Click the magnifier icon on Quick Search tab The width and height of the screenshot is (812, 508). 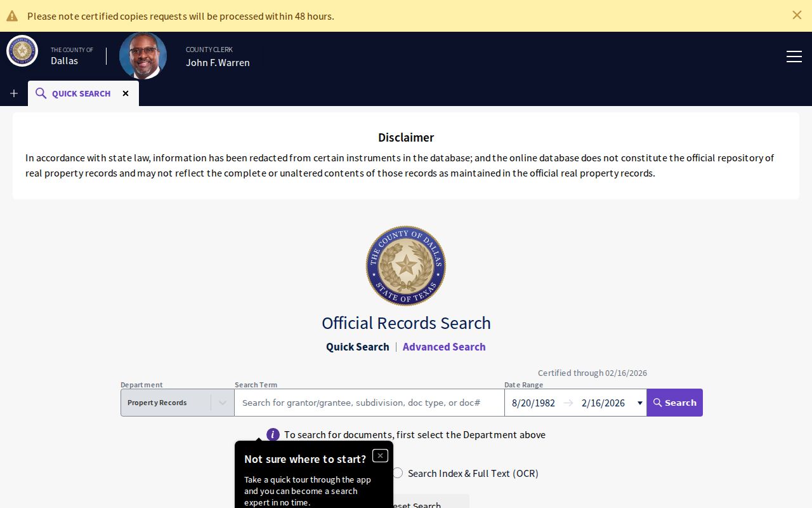coord(41,93)
